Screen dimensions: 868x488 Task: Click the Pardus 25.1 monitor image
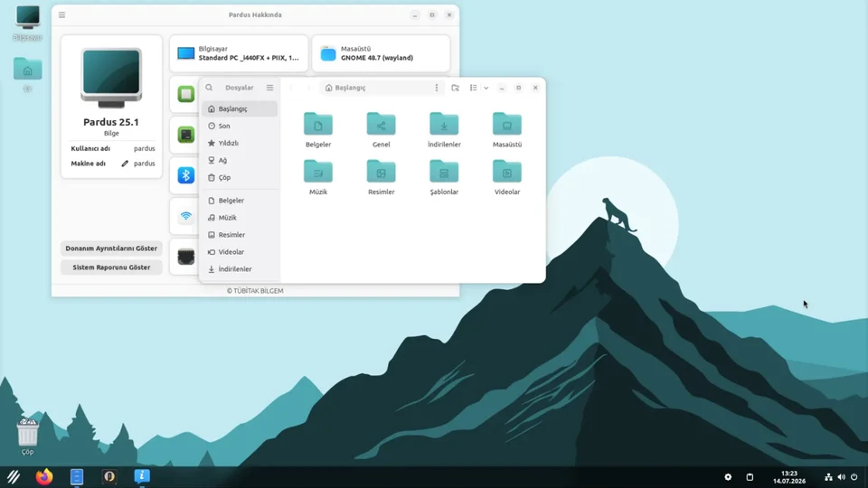tap(111, 78)
